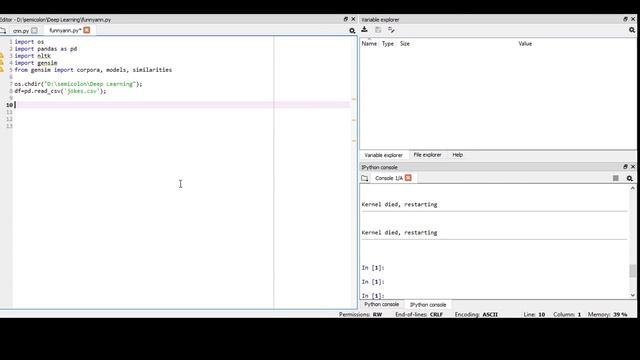640x360 pixels.
Task: Click the stop kernel square icon
Action: (616, 178)
